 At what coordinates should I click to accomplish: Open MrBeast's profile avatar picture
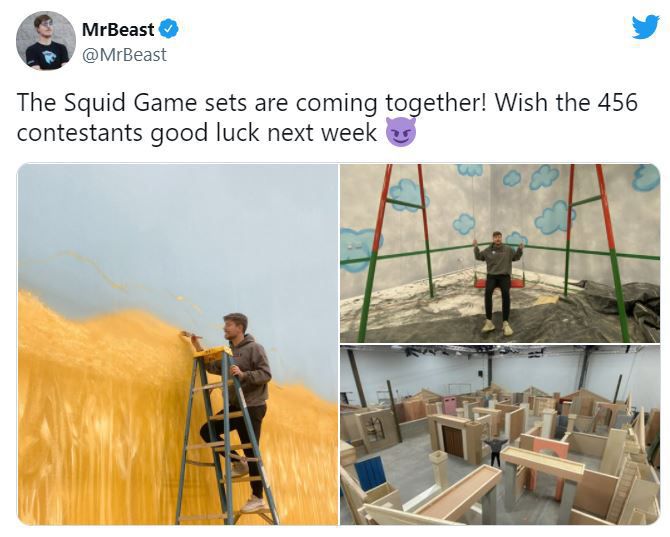point(46,41)
